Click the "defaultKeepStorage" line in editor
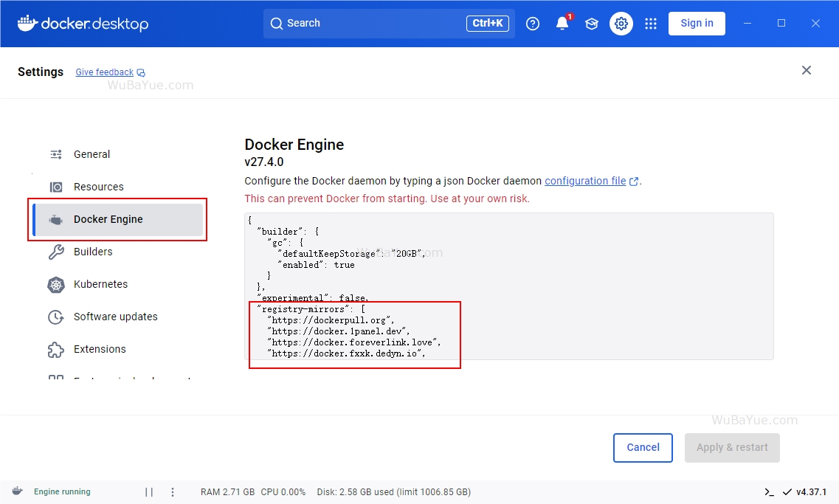This screenshot has width=839, height=504. (x=351, y=254)
